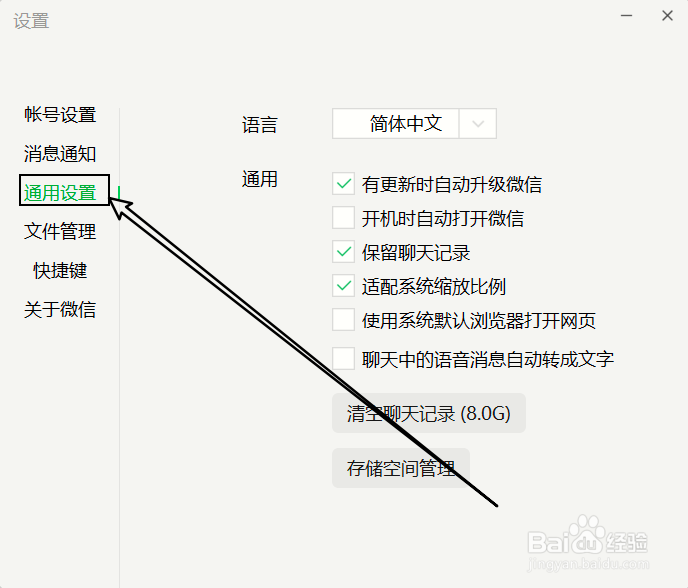Toggle 适配系统缩放比例 checkbox
The width and height of the screenshot is (688, 588).
(344, 286)
